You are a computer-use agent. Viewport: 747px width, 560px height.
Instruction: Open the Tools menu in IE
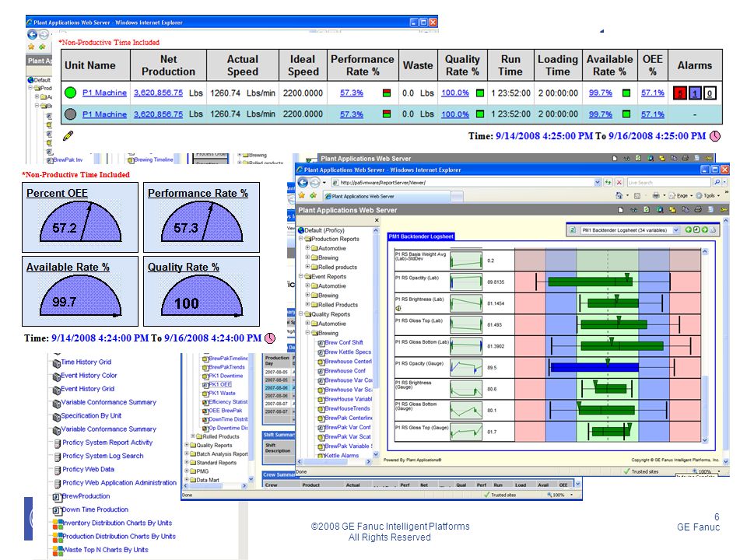pos(708,196)
